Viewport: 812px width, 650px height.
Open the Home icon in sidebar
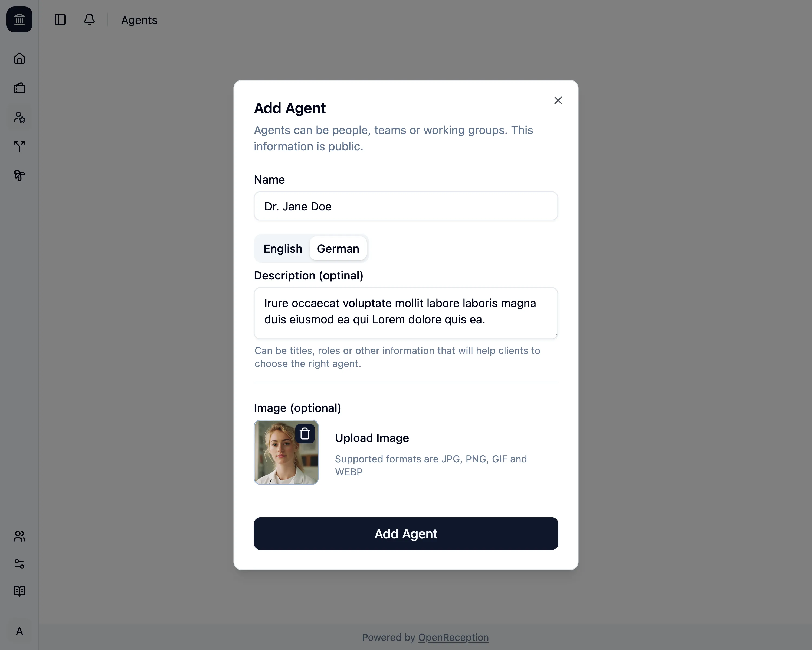(x=19, y=58)
